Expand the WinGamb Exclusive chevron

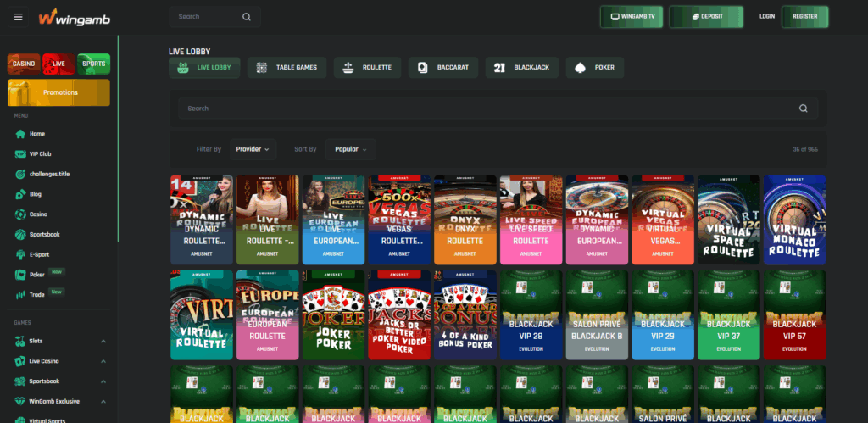click(103, 402)
